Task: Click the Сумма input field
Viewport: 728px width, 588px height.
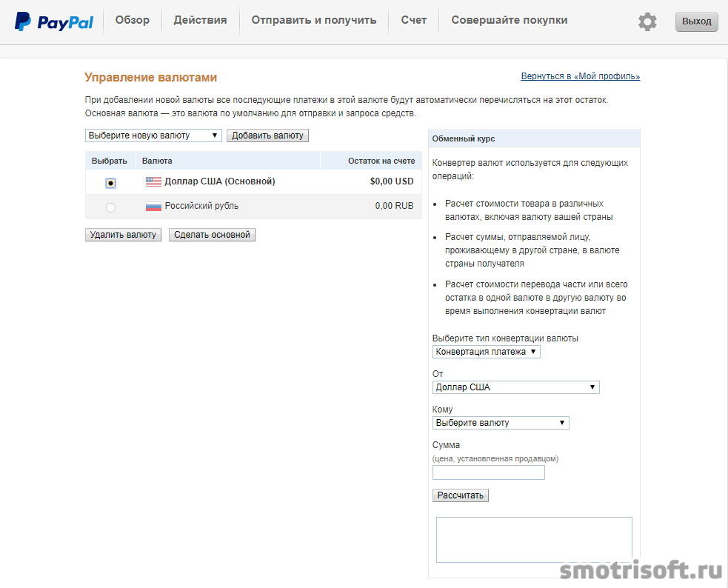Action: (489, 472)
